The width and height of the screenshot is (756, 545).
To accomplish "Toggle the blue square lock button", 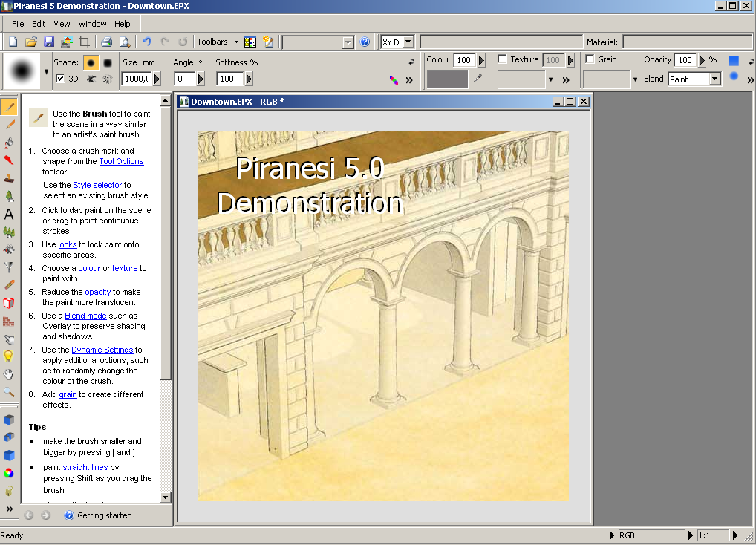I will point(734,61).
